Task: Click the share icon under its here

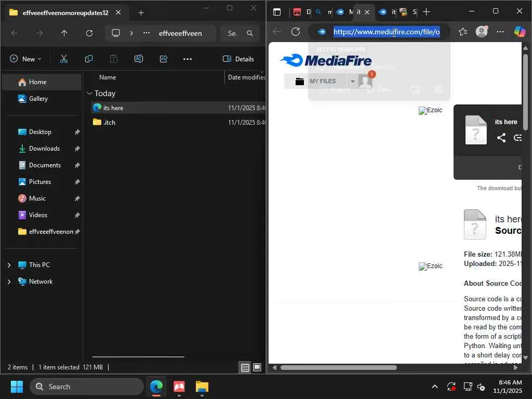Action: pos(501,137)
